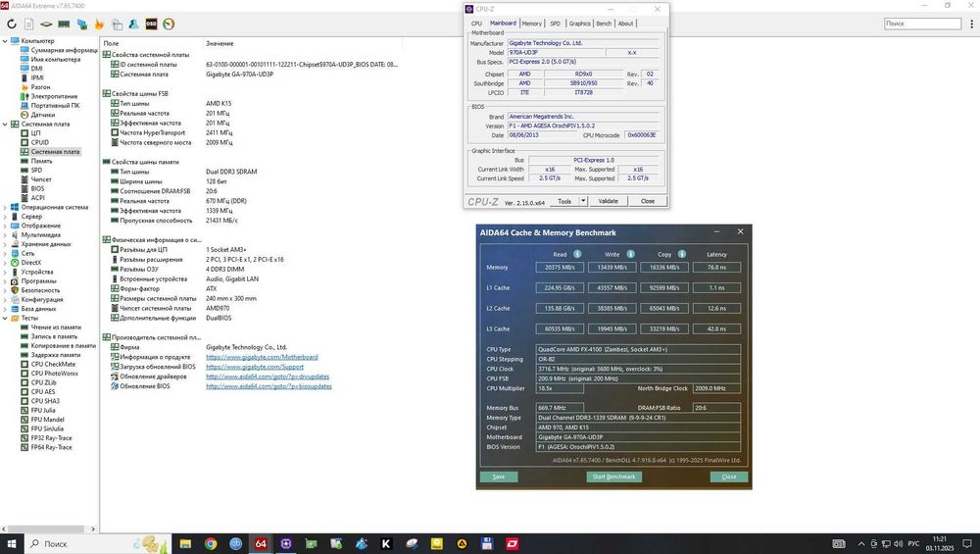
Task: Click the Refresh icon in AIDA64 toolbar
Action: pos(12,24)
